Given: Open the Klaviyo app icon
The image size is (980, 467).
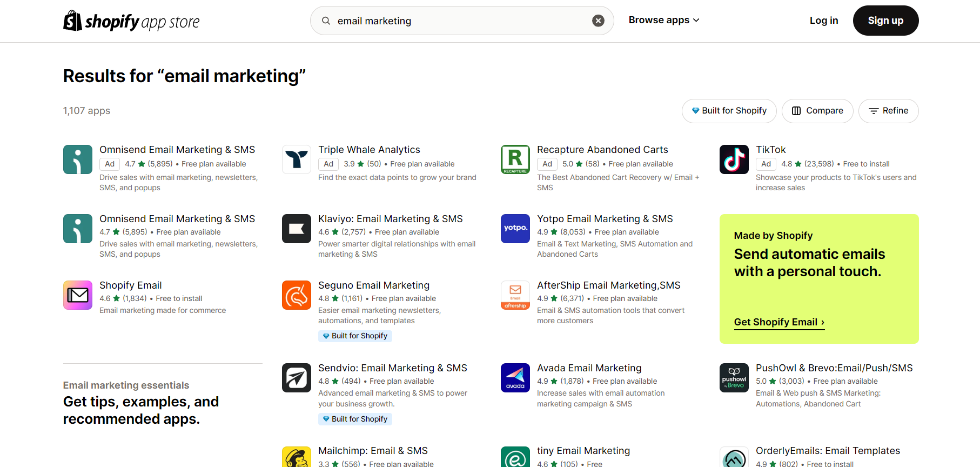Looking at the screenshot, I should [x=297, y=229].
